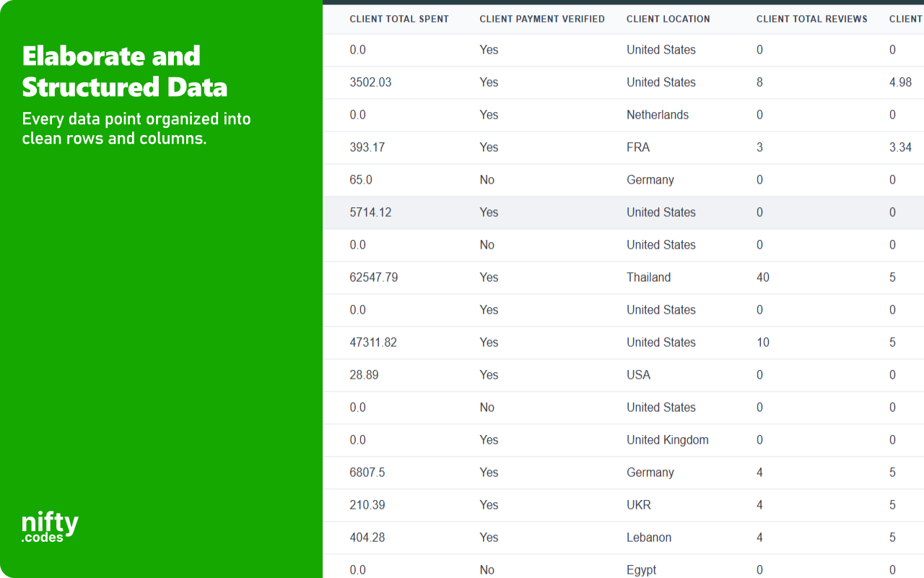The image size is (924, 578).
Task: Select the row with Thailand location
Action: pos(505,277)
